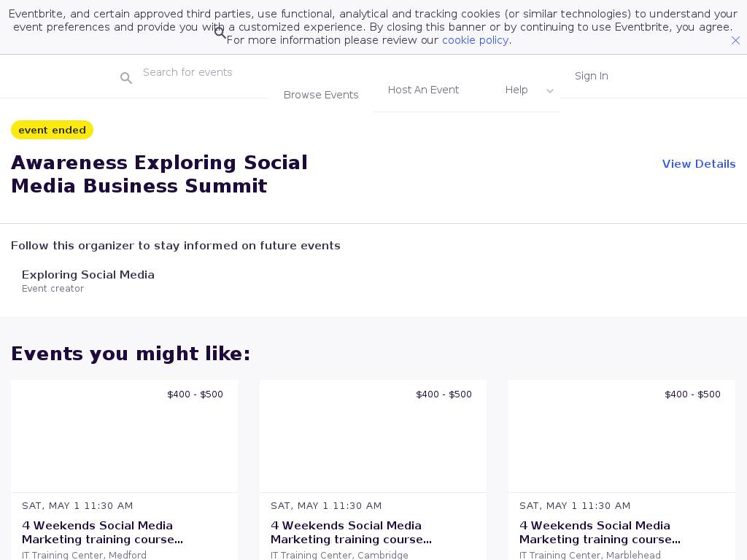Open Browse Events
This screenshot has height=560, width=747.
[321, 95]
